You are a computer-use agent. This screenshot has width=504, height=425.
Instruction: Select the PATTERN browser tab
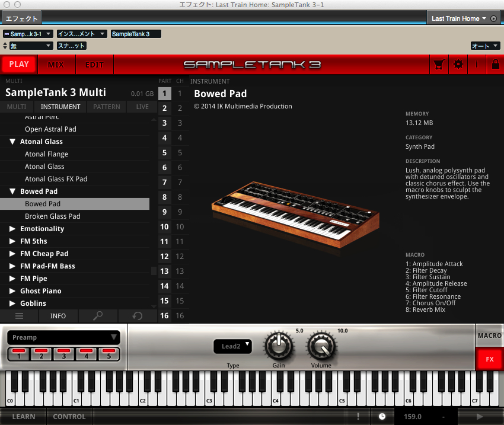click(x=107, y=107)
